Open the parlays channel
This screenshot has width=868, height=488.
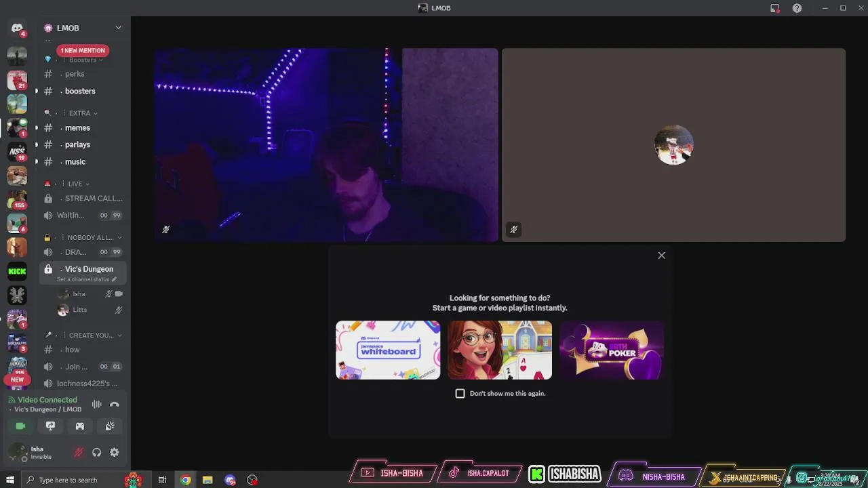tap(83, 144)
